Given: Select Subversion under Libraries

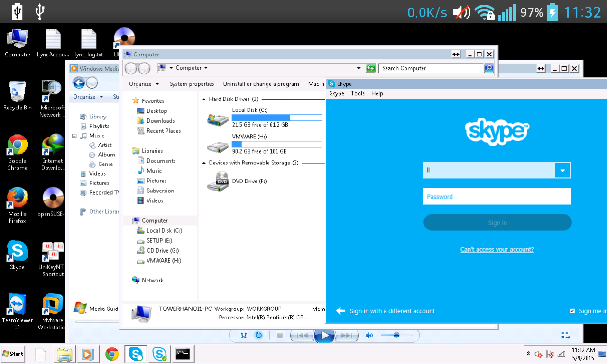Looking at the screenshot, I should point(156,191).
